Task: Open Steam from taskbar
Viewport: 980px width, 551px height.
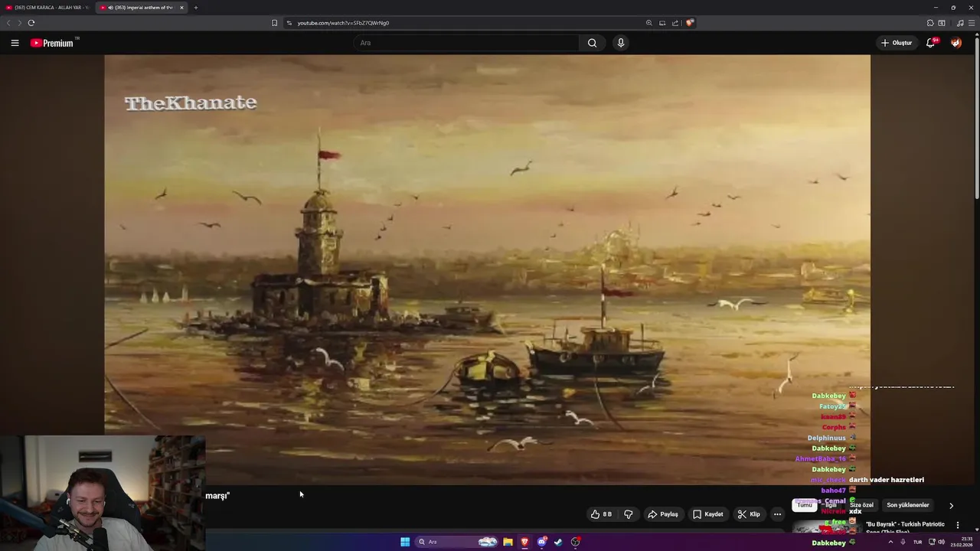Action: point(558,542)
